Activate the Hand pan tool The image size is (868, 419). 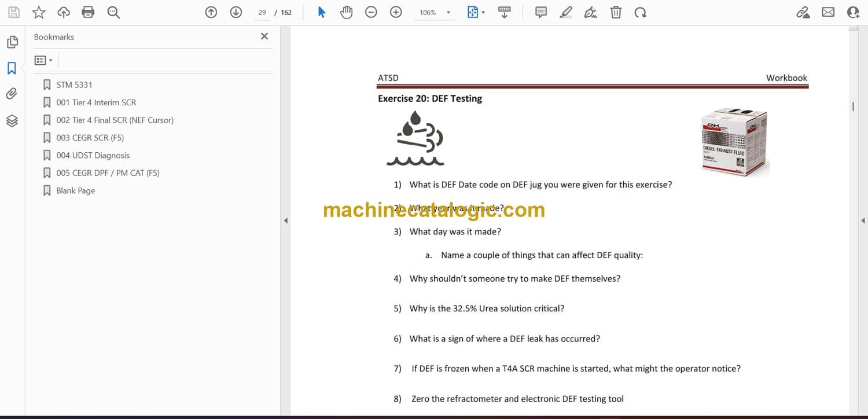(346, 12)
